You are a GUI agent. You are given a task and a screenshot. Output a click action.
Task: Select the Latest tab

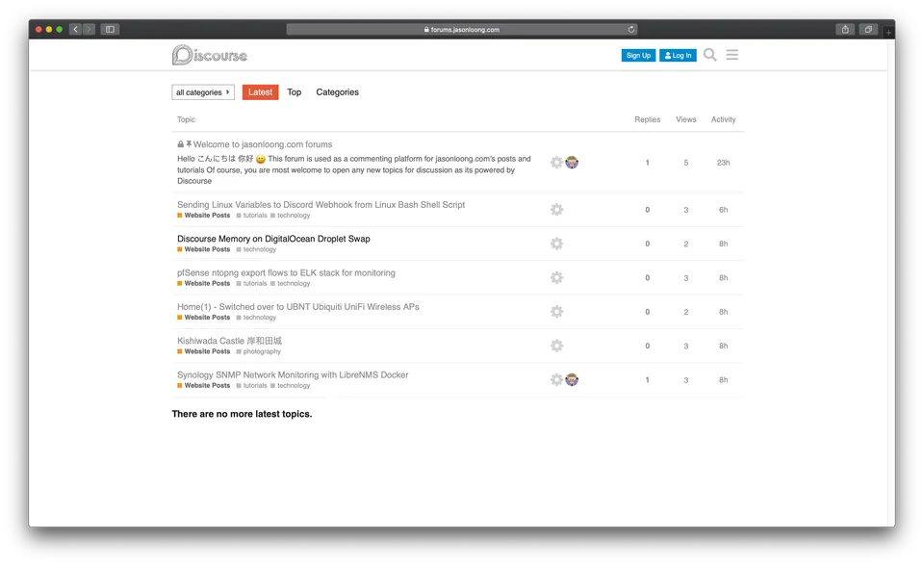coord(260,91)
